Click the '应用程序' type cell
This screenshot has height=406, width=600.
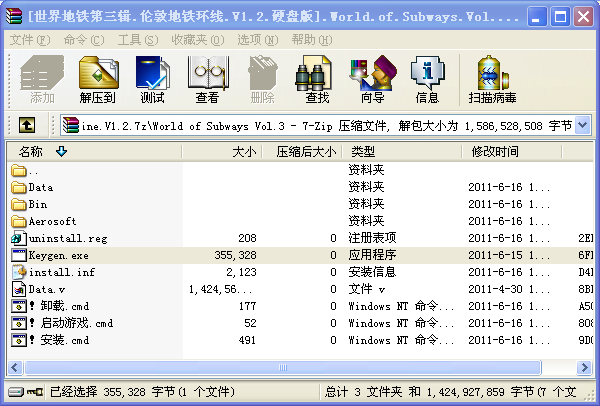coord(372,255)
